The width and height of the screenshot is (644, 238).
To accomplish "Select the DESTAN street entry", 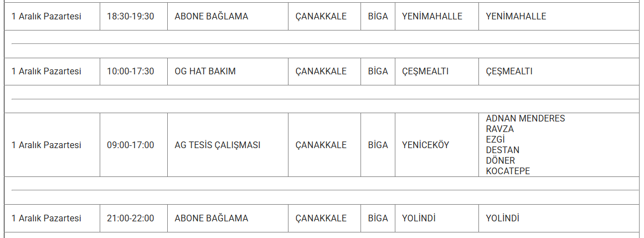I will [x=502, y=150].
